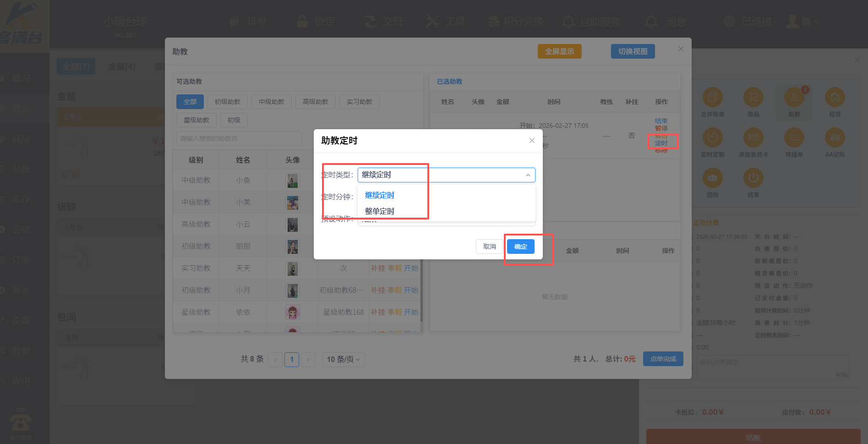
Task: Switch to 初级助教 filter tab
Action: pyautogui.click(x=227, y=102)
